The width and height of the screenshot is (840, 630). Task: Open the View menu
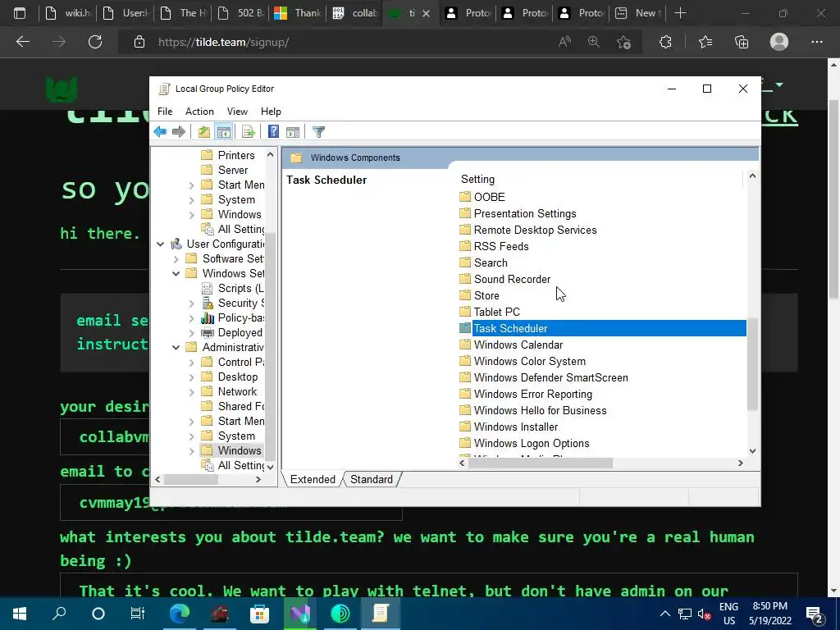click(237, 112)
